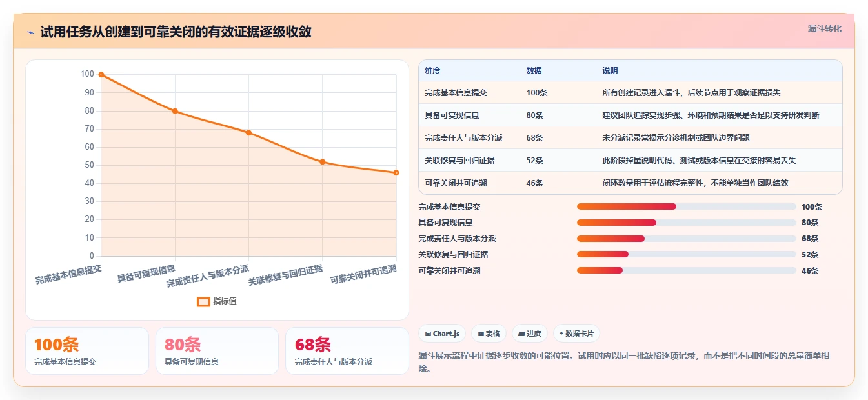The height and width of the screenshot is (400, 868).
Task: Click the 数据 column header
Action: 534,71
